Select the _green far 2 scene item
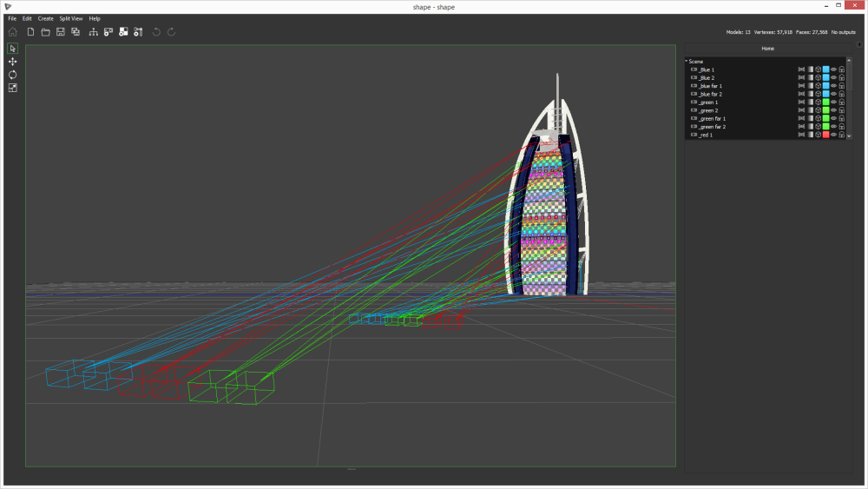This screenshot has width=868, height=489. pyautogui.click(x=712, y=127)
